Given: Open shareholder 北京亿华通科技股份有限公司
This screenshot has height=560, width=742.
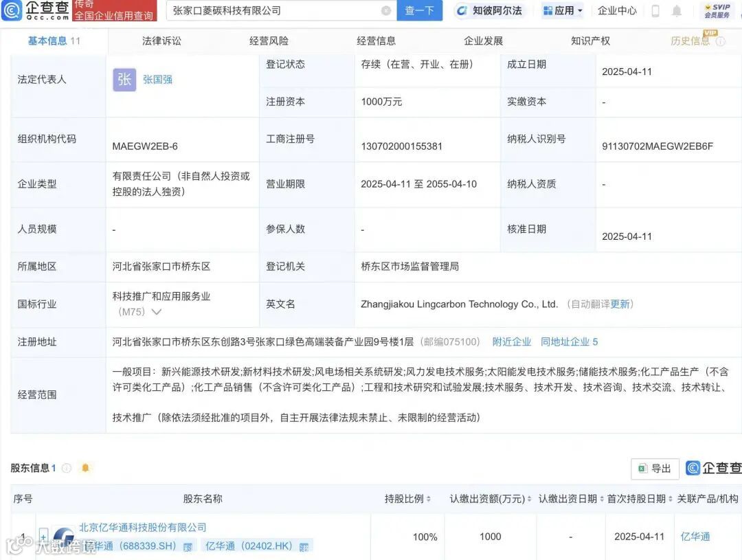Looking at the screenshot, I should (x=142, y=527).
